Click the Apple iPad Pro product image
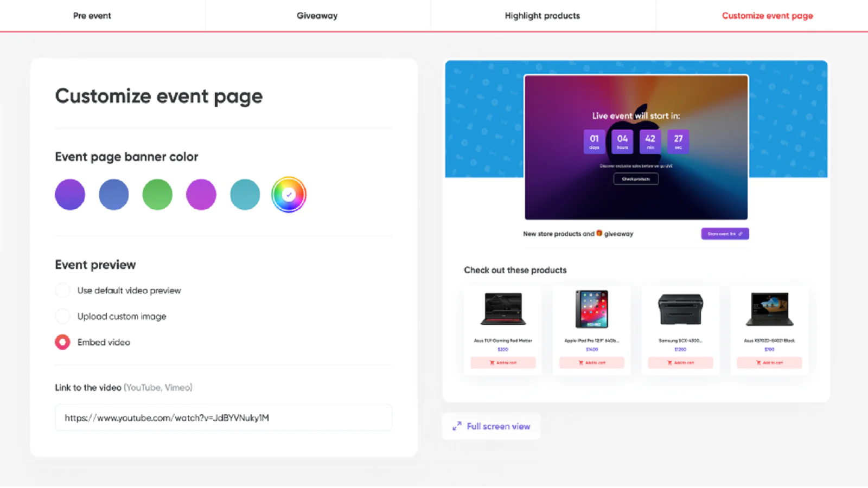The width and height of the screenshot is (868, 488). [592, 309]
